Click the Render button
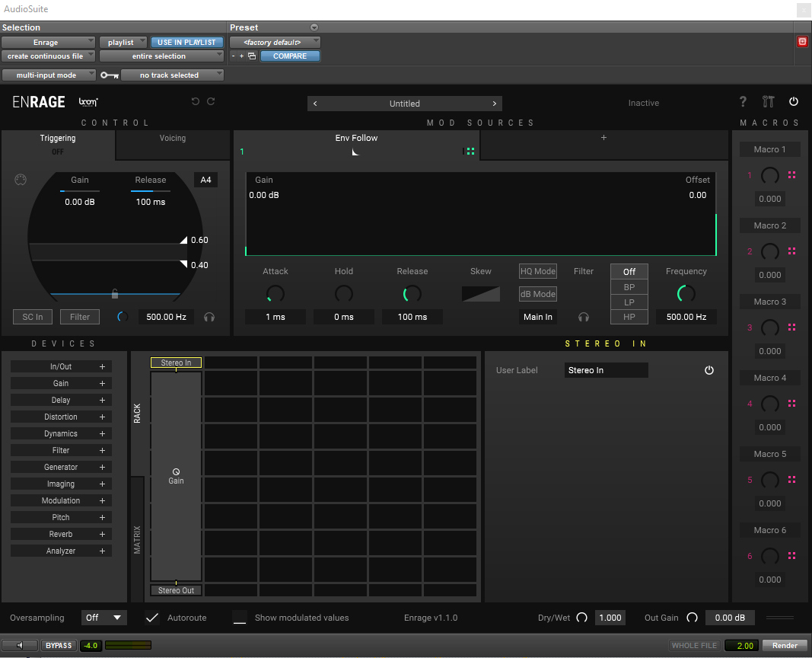Screen dimensions: 812x658 (785, 645)
